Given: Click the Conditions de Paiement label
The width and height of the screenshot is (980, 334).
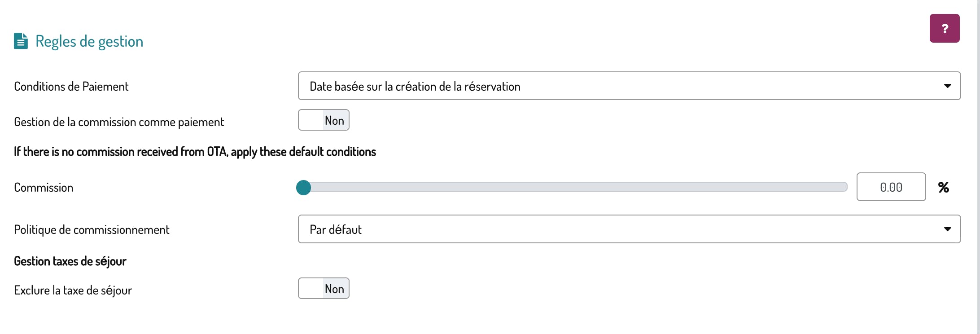Looking at the screenshot, I should click(71, 86).
